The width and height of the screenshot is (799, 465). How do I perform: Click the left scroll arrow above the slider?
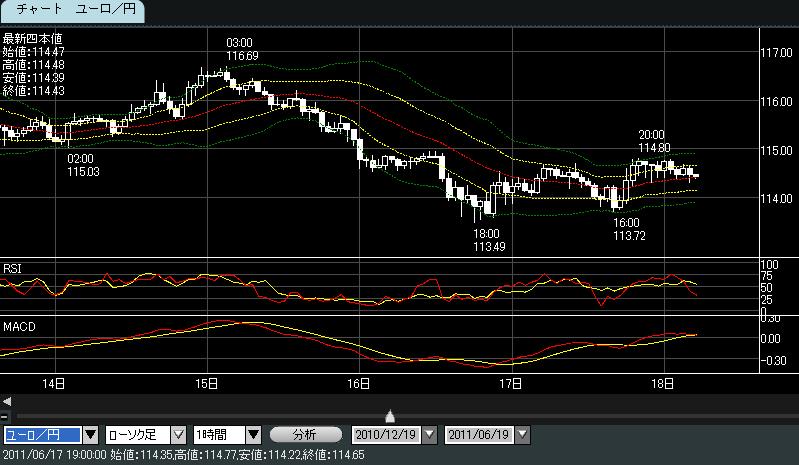[7, 401]
